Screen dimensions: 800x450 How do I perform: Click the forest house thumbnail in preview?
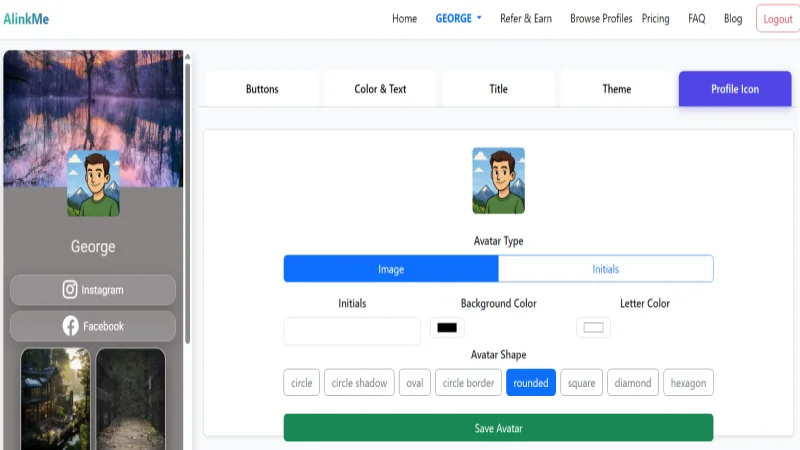point(55,398)
